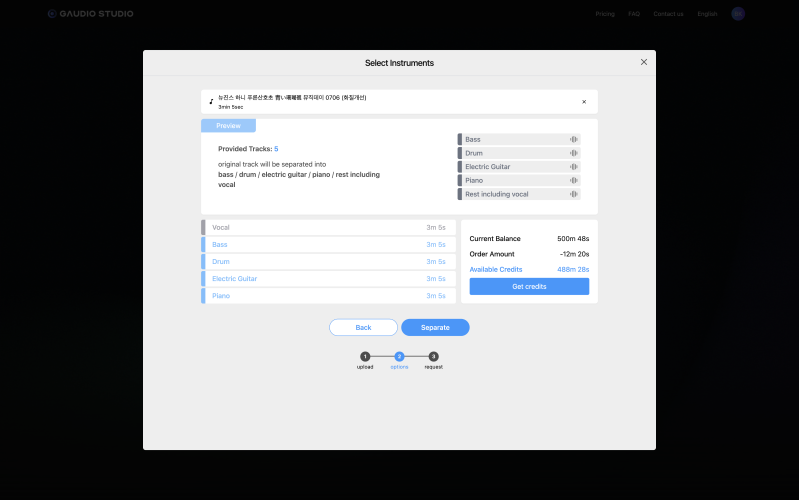Click the 3min 5sec file duration
Viewport: 799px width, 500px height.
pyautogui.click(x=230, y=107)
